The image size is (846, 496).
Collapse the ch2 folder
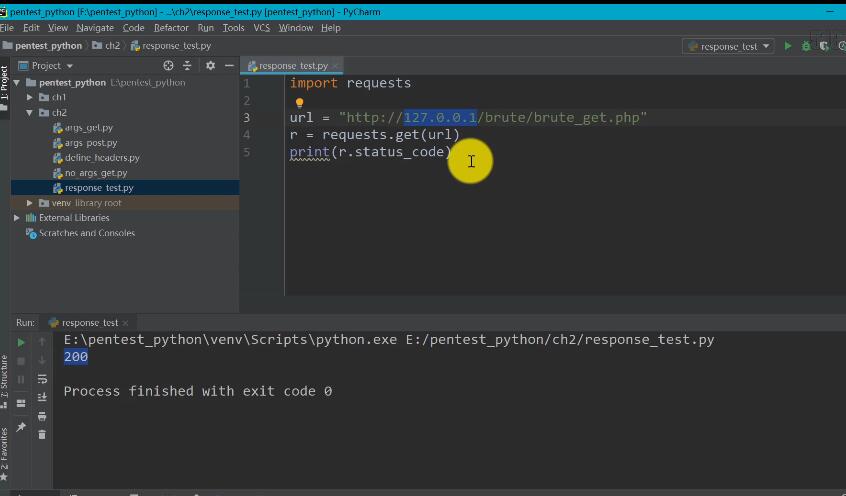tap(30, 113)
